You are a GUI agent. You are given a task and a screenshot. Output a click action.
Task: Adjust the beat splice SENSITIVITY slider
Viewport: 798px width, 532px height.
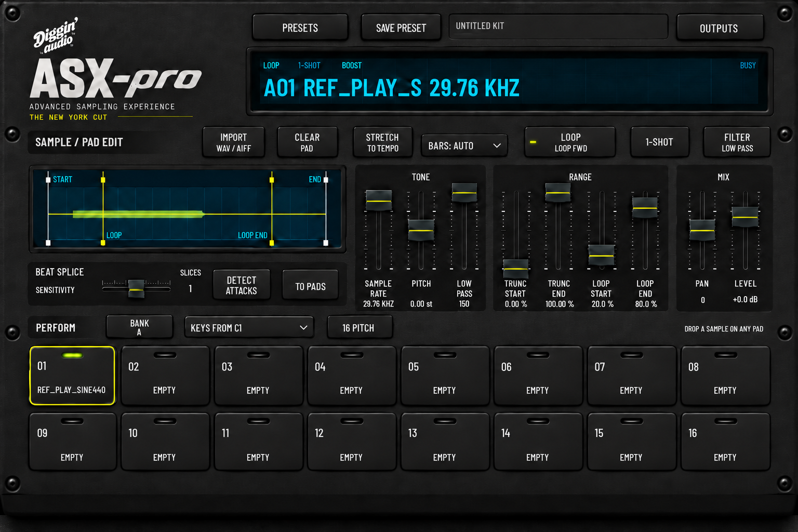(136, 288)
